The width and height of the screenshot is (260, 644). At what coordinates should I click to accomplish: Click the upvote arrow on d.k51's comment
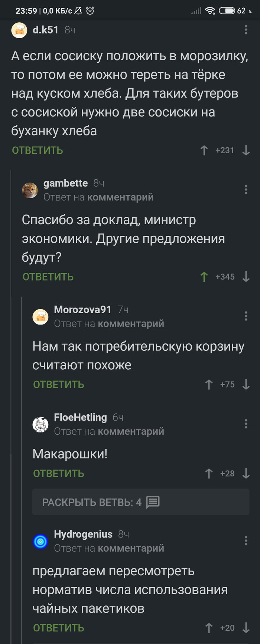click(204, 150)
